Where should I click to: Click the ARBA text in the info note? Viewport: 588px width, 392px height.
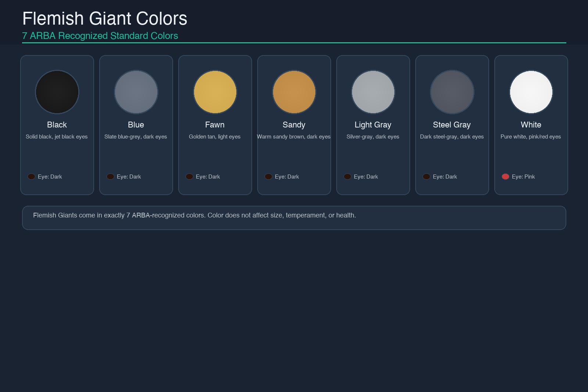[x=141, y=215]
